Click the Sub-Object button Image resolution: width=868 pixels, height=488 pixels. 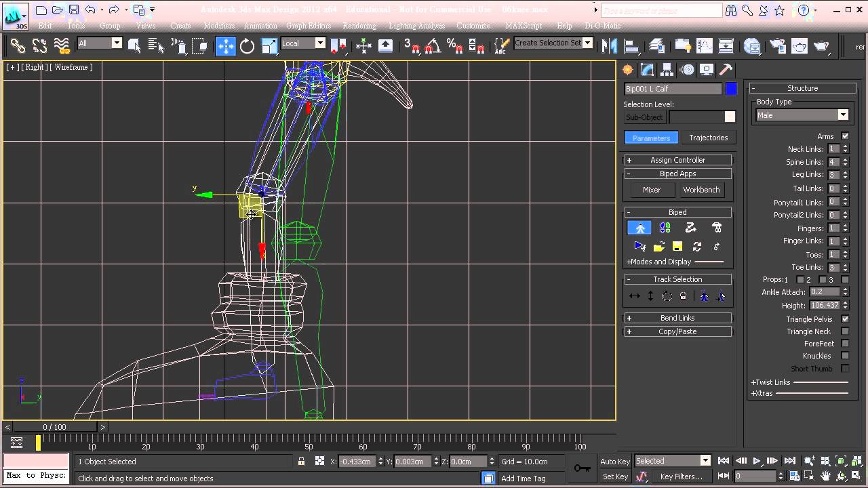coord(644,117)
